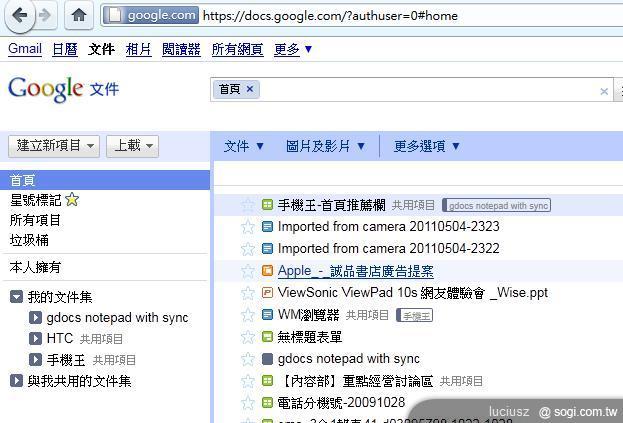The image size is (623, 423).
Task: Star the ViewSonic ViewPad 10s ppt file
Action: pos(248,293)
